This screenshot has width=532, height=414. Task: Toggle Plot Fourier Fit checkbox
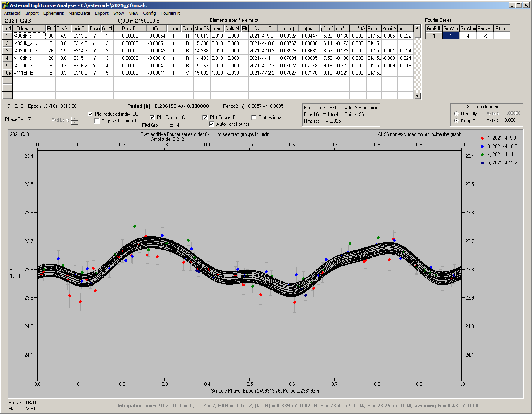click(205, 117)
